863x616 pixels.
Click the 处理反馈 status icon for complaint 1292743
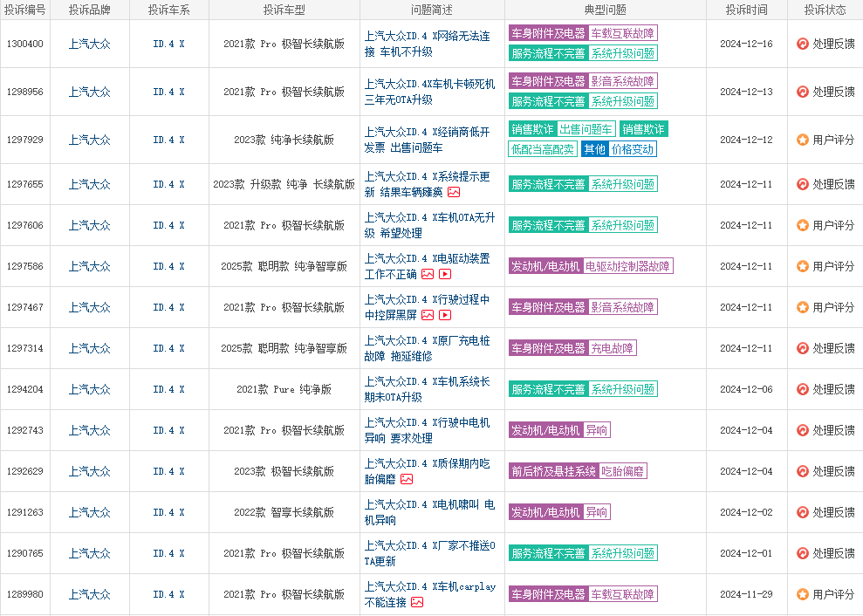[x=803, y=430]
